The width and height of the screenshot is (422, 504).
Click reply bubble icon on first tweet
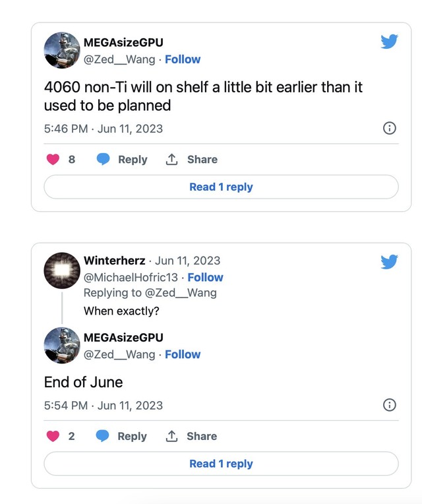(x=104, y=160)
